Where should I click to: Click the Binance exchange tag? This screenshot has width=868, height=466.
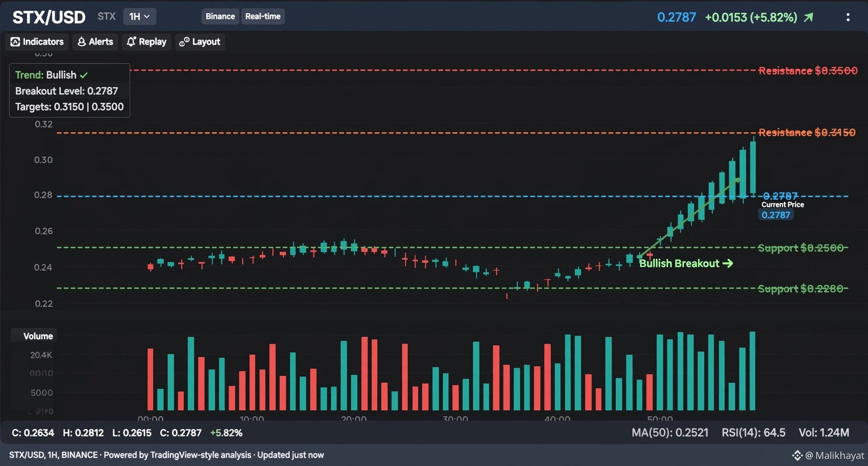coord(220,17)
